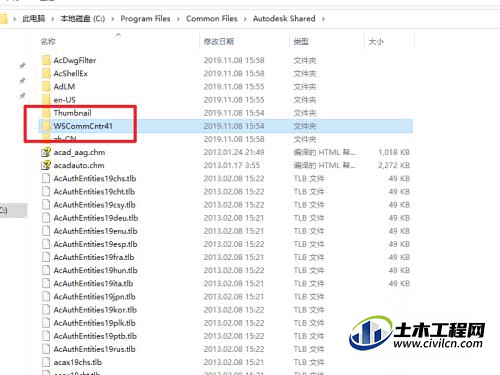Select the acadauto.chm help file icon
This screenshot has width=500, height=375.
point(46,165)
